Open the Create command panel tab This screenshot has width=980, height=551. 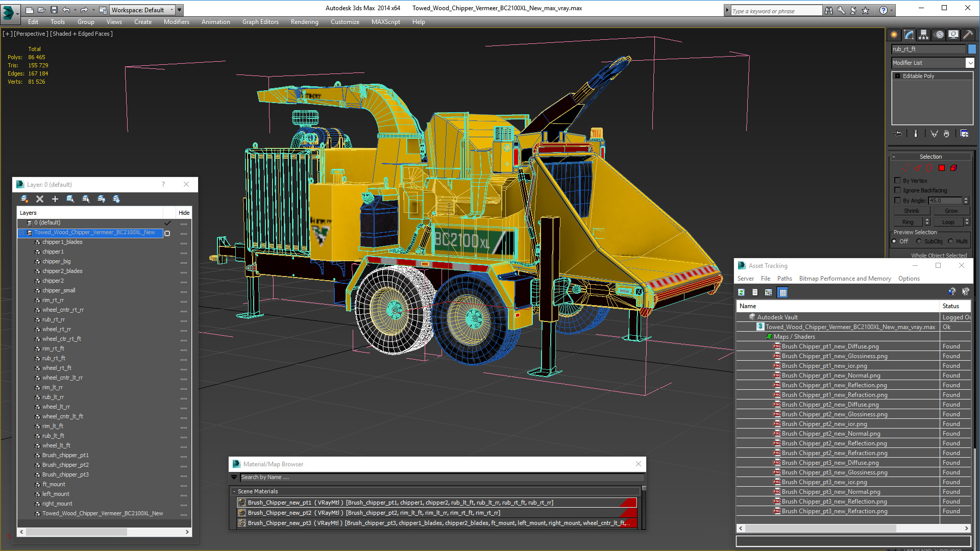tap(894, 35)
